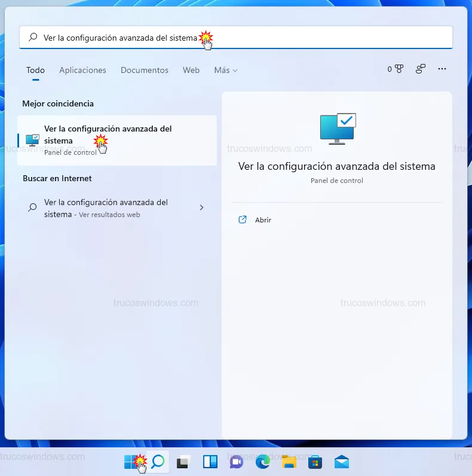Select the Web search tab
This screenshot has width=472, height=476.
point(191,70)
